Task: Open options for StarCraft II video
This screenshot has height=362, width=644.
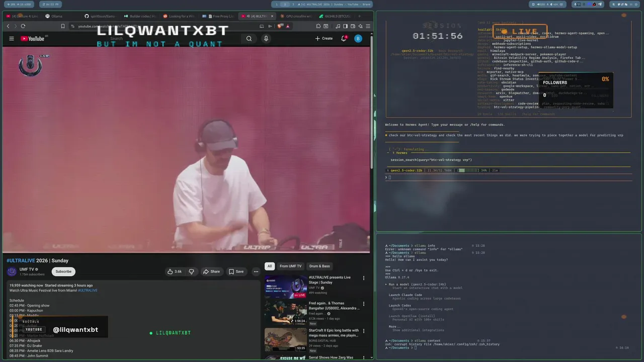Action: point(363,331)
